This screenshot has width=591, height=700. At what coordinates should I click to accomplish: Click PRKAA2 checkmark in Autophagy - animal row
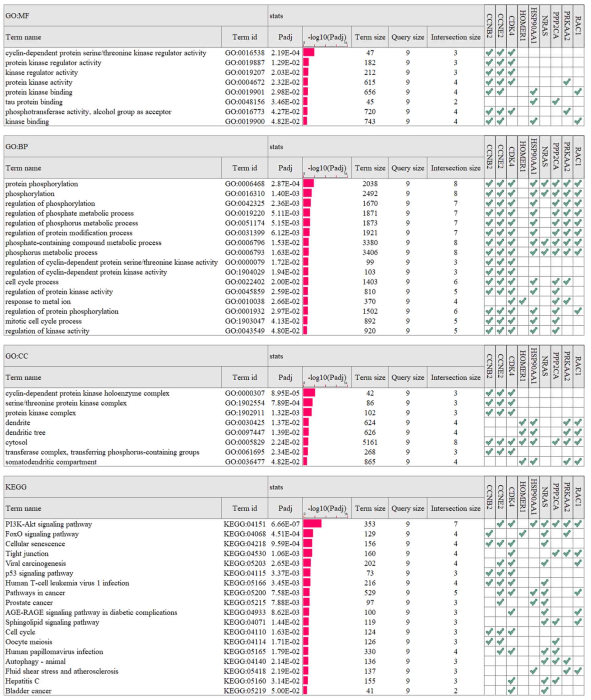click(567, 661)
